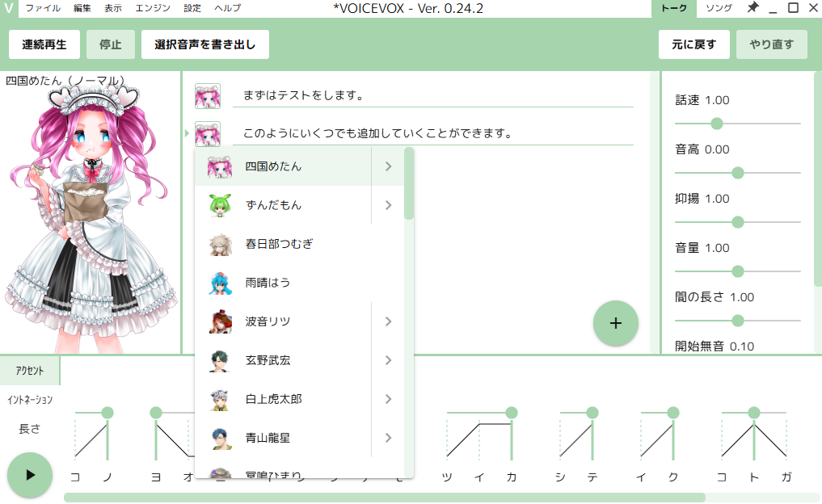Expand style options arrow for 波音リツ
This screenshot has width=822, height=504.
point(388,321)
